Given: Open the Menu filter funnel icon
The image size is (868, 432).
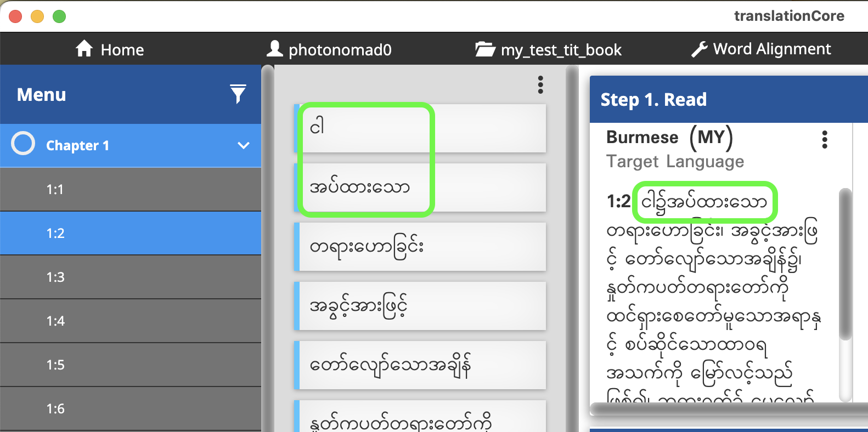Looking at the screenshot, I should (x=238, y=94).
